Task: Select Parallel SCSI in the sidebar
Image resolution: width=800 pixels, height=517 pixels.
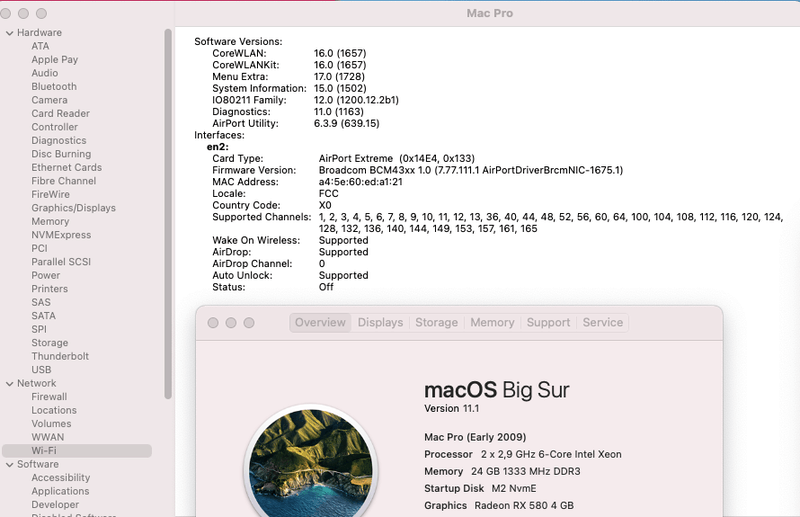Action: click(x=61, y=262)
